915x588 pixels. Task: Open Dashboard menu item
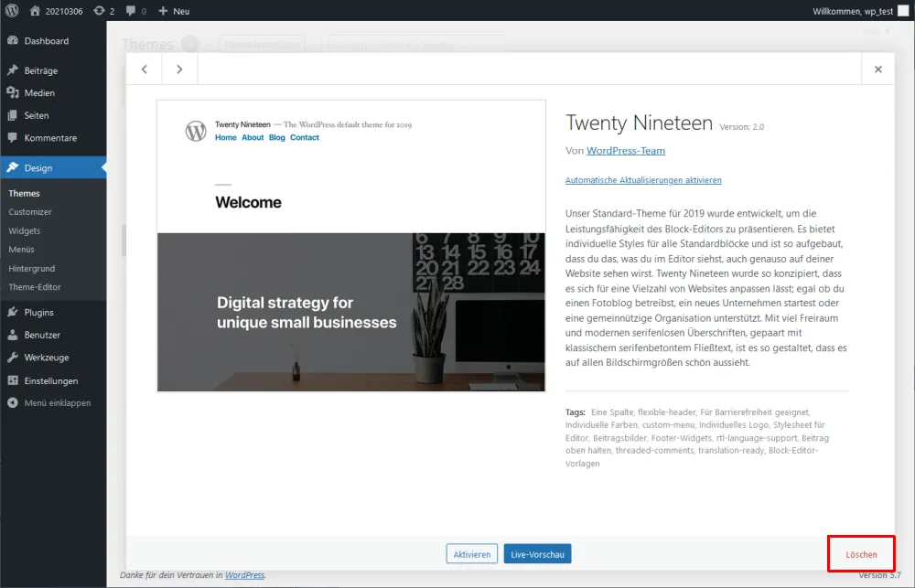point(53,41)
